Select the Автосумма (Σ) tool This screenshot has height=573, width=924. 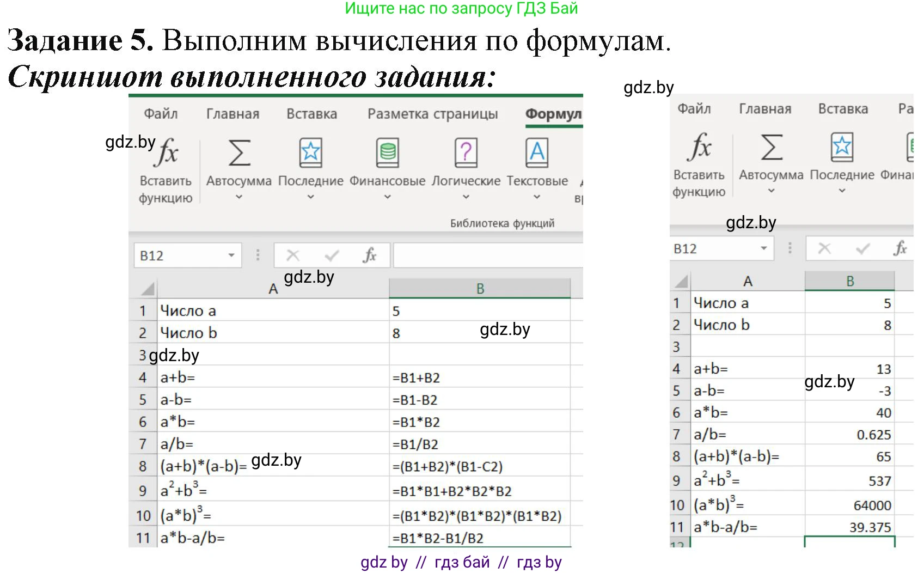[238, 154]
